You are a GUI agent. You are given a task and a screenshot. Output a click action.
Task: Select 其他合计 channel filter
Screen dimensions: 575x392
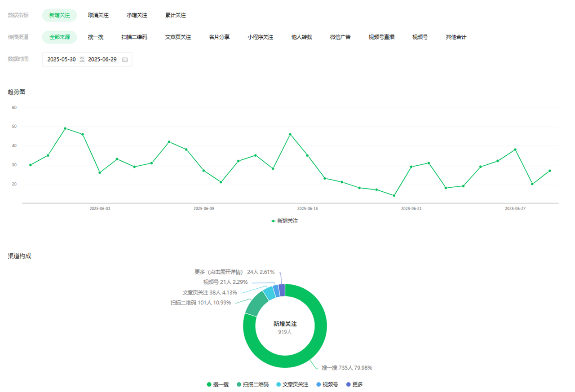click(x=456, y=37)
